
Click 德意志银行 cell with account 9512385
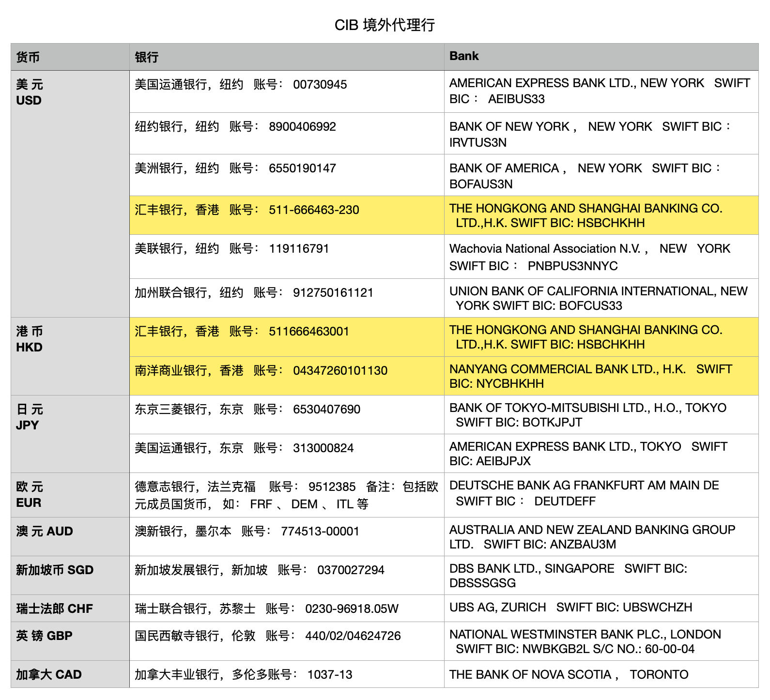coord(287,495)
